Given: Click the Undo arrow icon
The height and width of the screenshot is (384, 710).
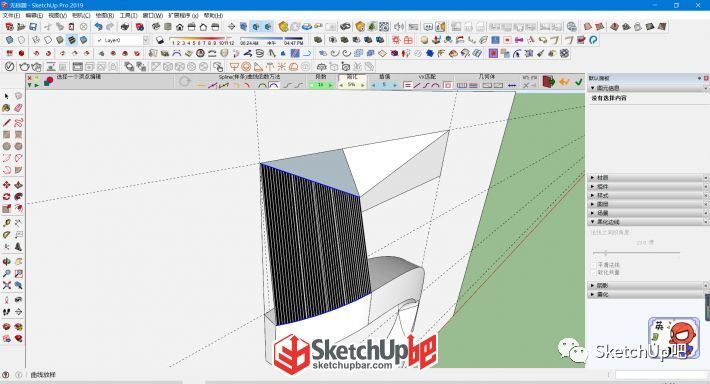Looking at the screenshot, I should pos(98,27).
